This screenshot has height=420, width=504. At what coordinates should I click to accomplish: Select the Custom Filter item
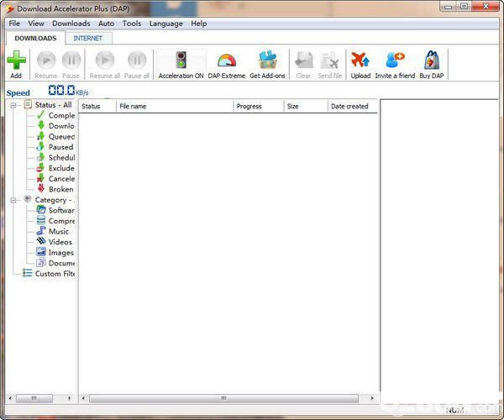tap(55, 274)
